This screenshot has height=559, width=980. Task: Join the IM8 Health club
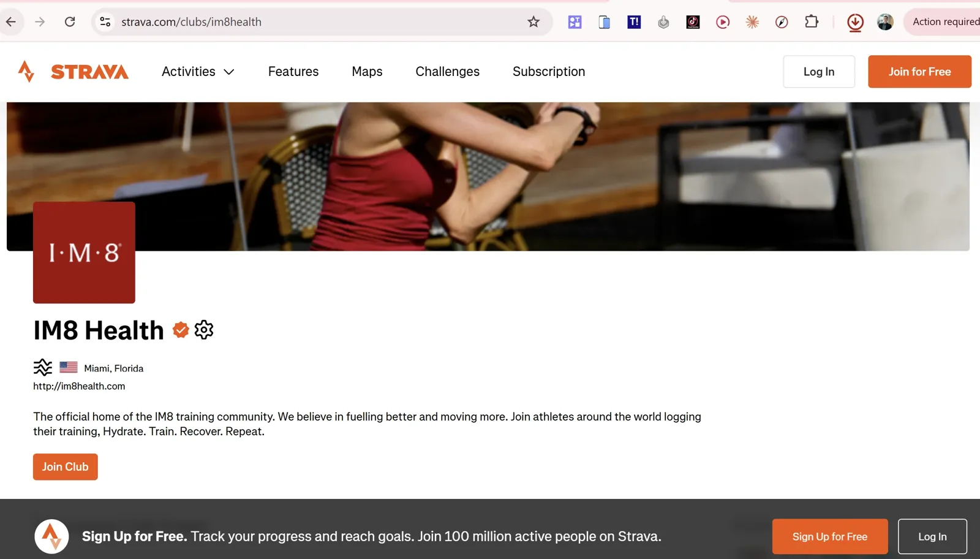point(66,467)
